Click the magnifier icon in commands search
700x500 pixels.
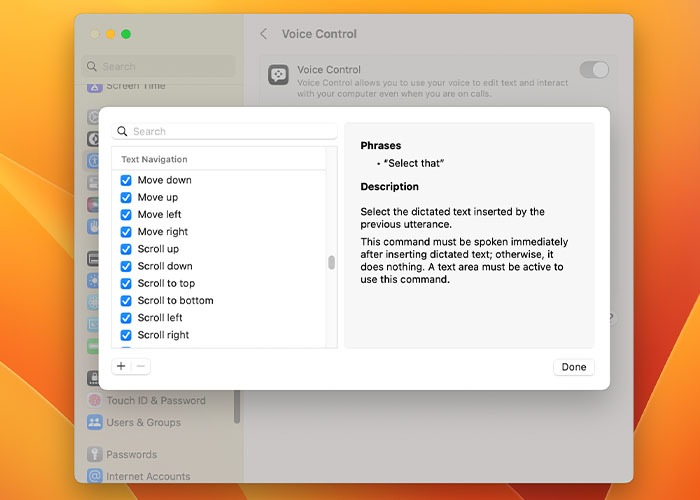(x=122, y=131)
